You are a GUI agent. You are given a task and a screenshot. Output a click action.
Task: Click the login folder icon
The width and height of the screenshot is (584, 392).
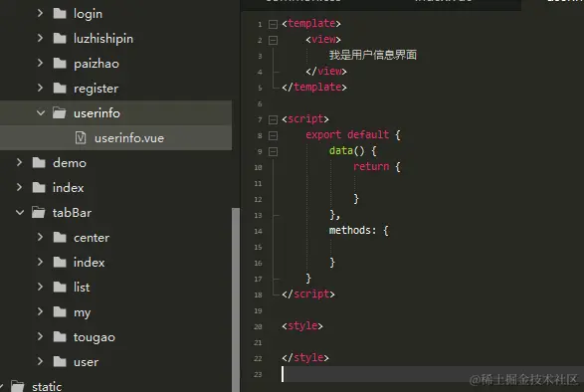coord(60,14)
